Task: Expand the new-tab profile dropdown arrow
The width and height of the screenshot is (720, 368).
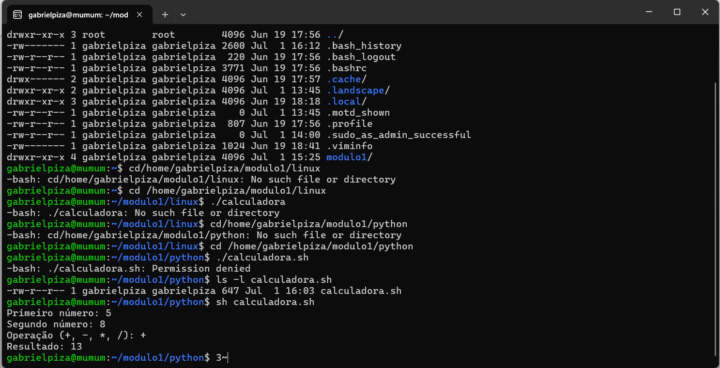Action: (183, 14)
